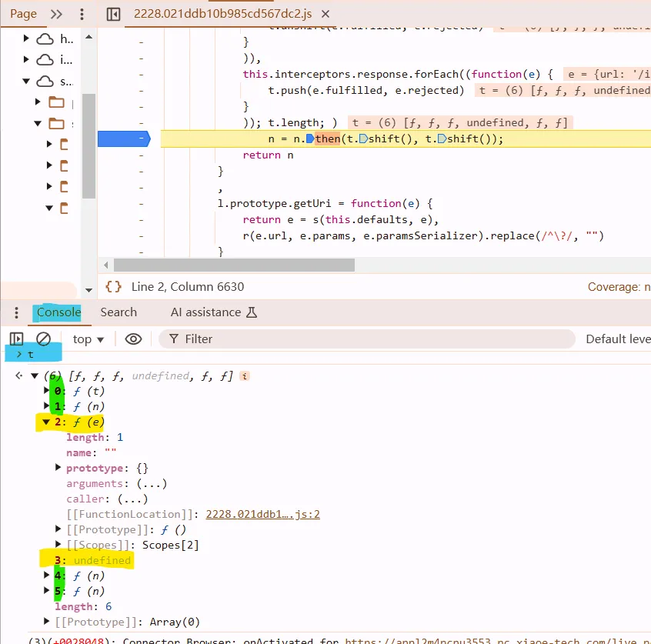Close the 2228.021ddb10b985cd567dc2.js tab

(325, 14)
